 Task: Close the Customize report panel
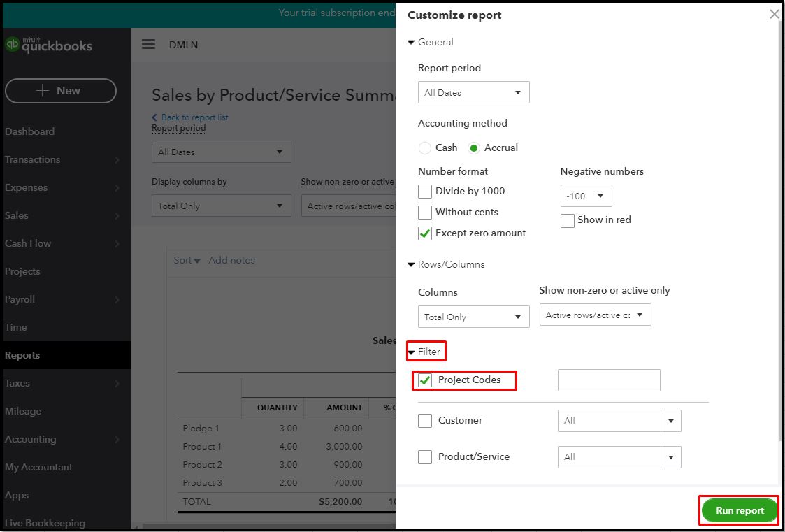[x=774, y=14]
